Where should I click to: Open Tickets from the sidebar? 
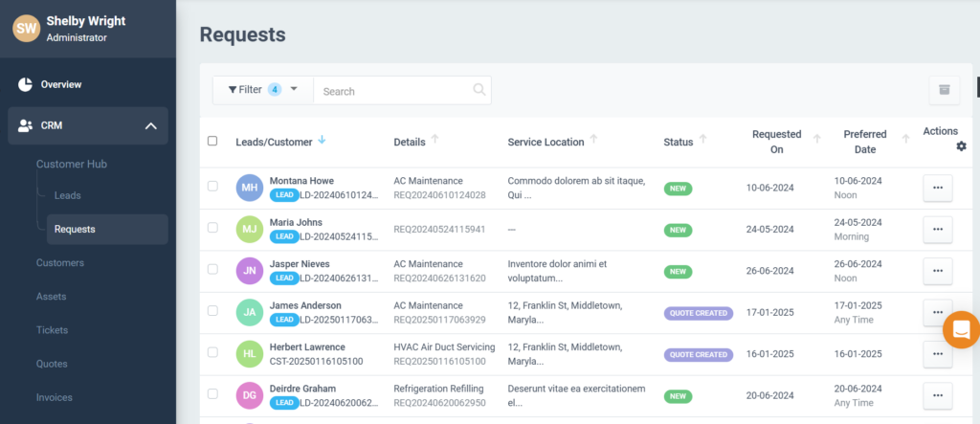pyautogui.click(x=52, y=330)
